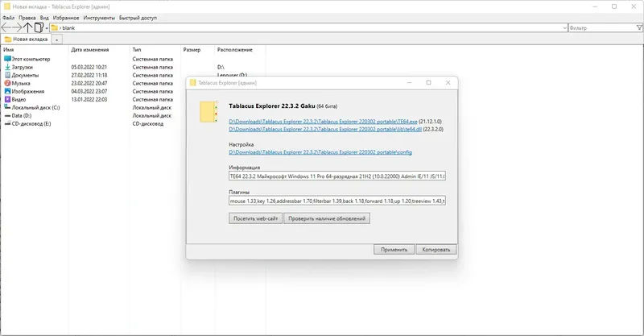Screen dimensions: 644x336
Task: Open the Вид menu
Action: coord(44,18)
